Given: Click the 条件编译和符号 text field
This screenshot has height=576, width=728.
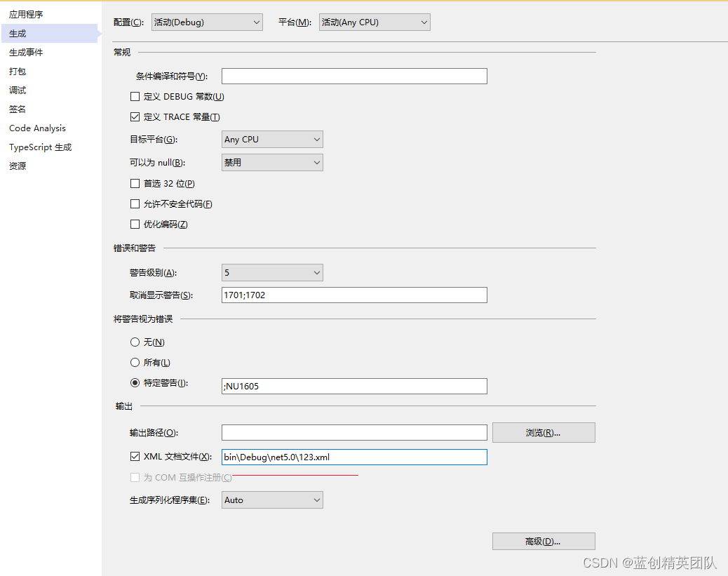Looking at the screenshot, I should [x=354, y=76].
